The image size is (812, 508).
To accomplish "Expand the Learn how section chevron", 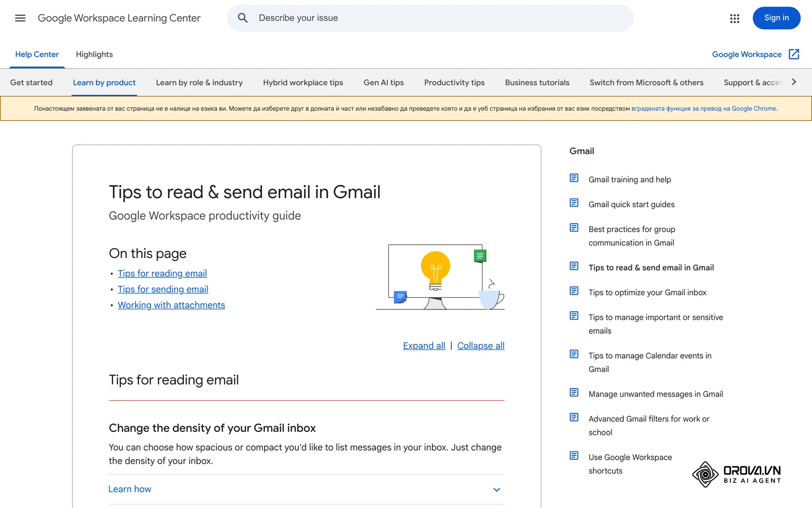I will (497, 490).
